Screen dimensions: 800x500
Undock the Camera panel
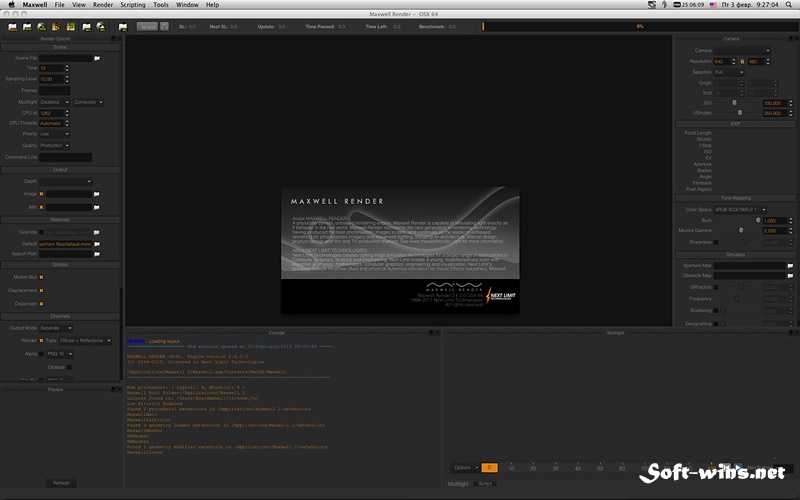click(x=790, y=39)
